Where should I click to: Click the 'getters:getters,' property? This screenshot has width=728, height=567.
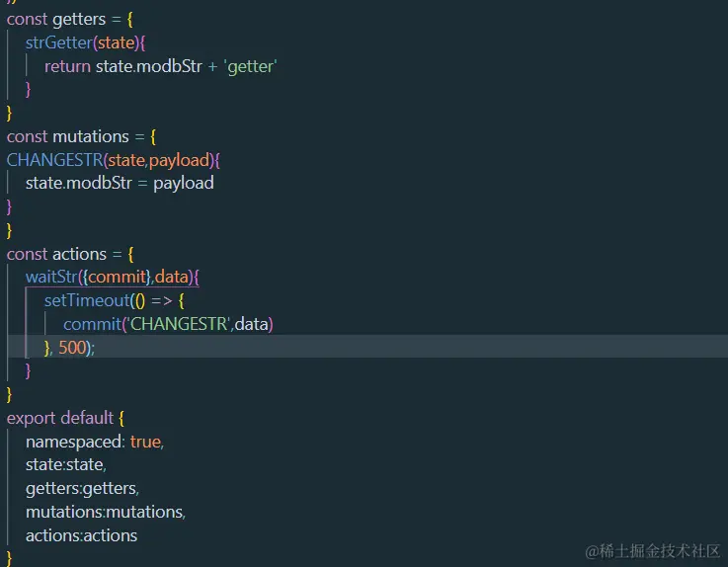tap(82, 489)
